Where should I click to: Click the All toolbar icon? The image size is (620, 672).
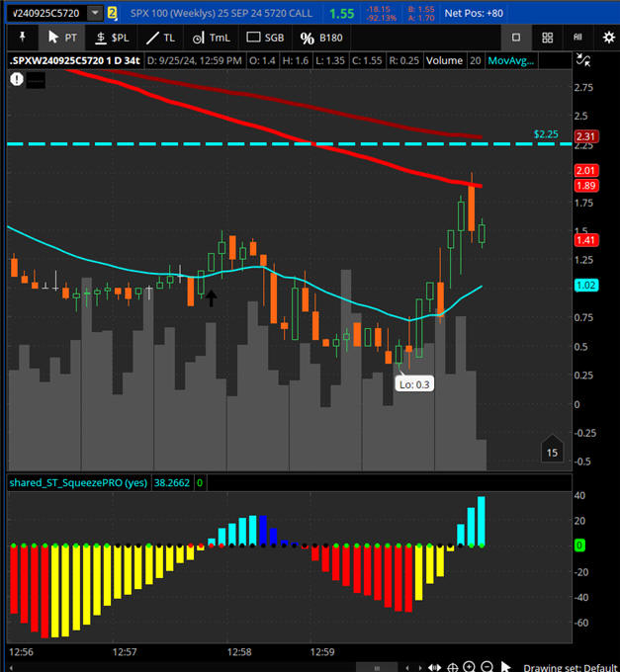[x=578, y=38]
